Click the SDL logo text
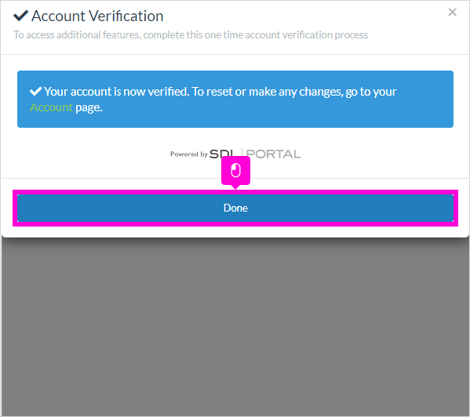The height and width of the screenshot is (417, 470). click(x=222, y=154)
